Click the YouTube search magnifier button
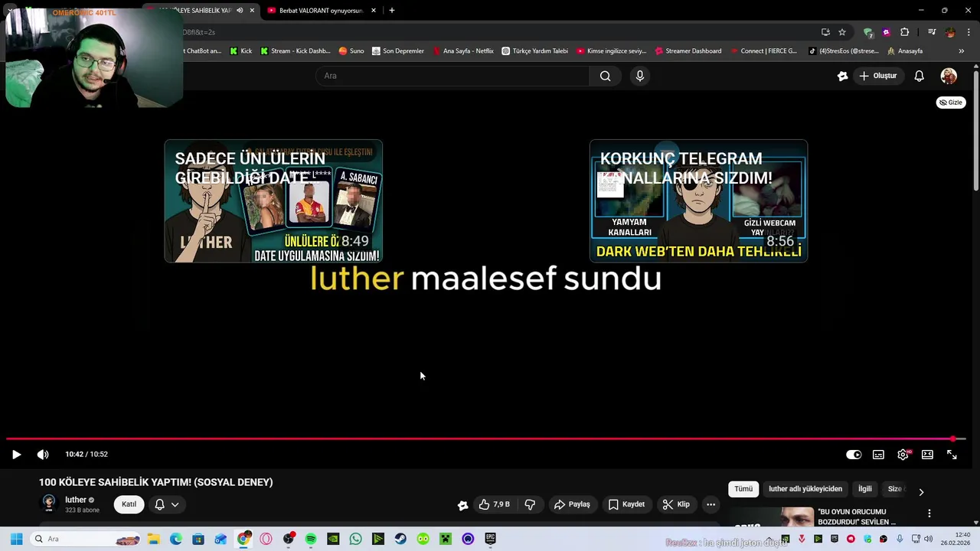This screenshot has width=980, height=551. click(x=605, y=76)
